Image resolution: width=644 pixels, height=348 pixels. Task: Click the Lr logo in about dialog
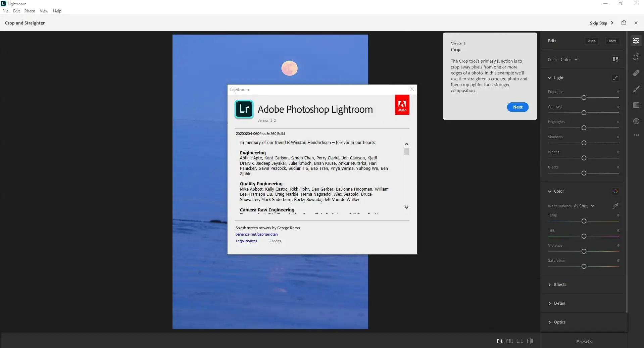point(244,109)
